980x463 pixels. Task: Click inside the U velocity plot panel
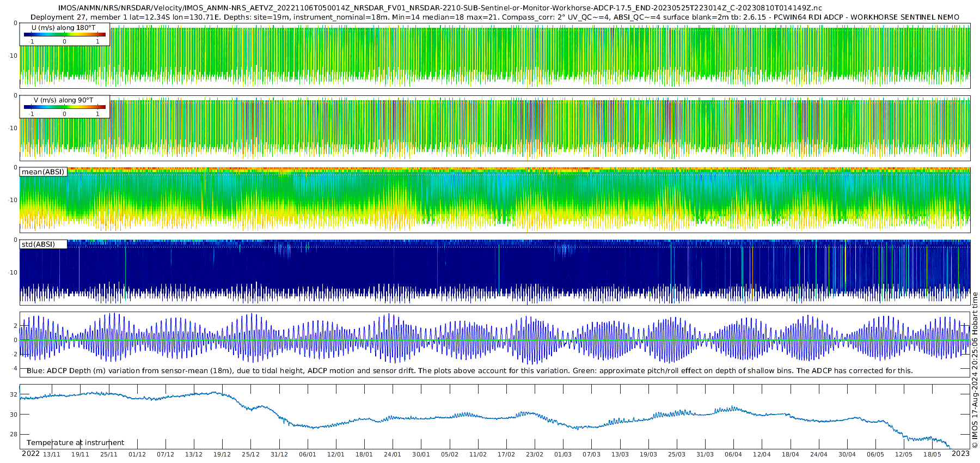[x=495, y=56]
